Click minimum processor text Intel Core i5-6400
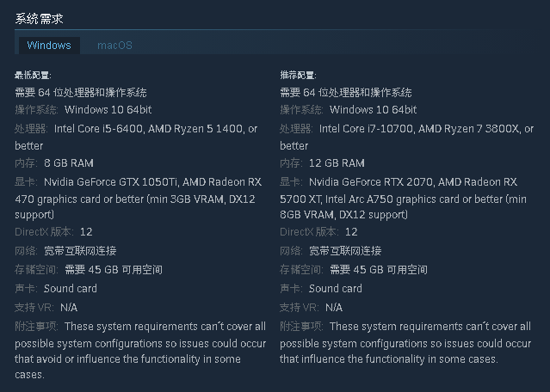This screenshot has width=550, height=392. [99, 129]
